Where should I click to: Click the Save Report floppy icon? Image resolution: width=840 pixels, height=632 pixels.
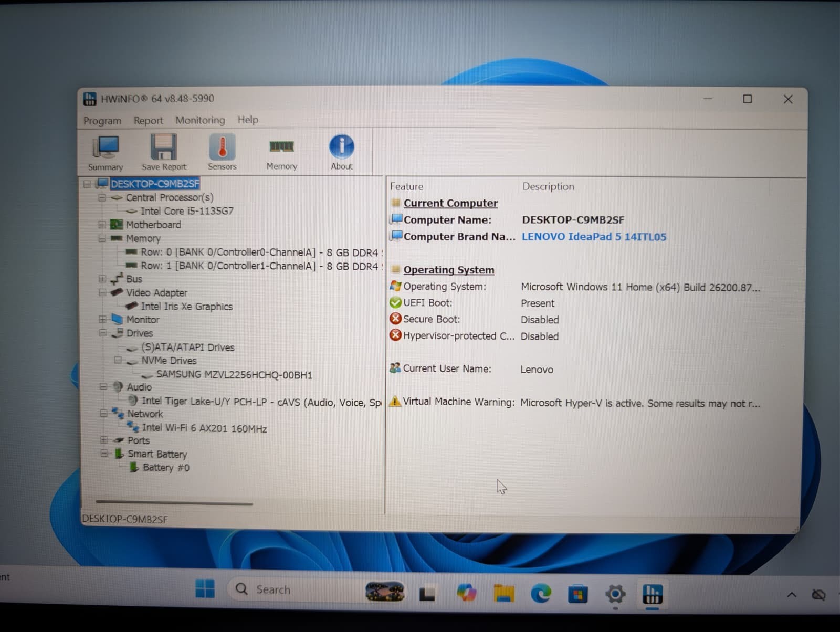pos(164,147)
